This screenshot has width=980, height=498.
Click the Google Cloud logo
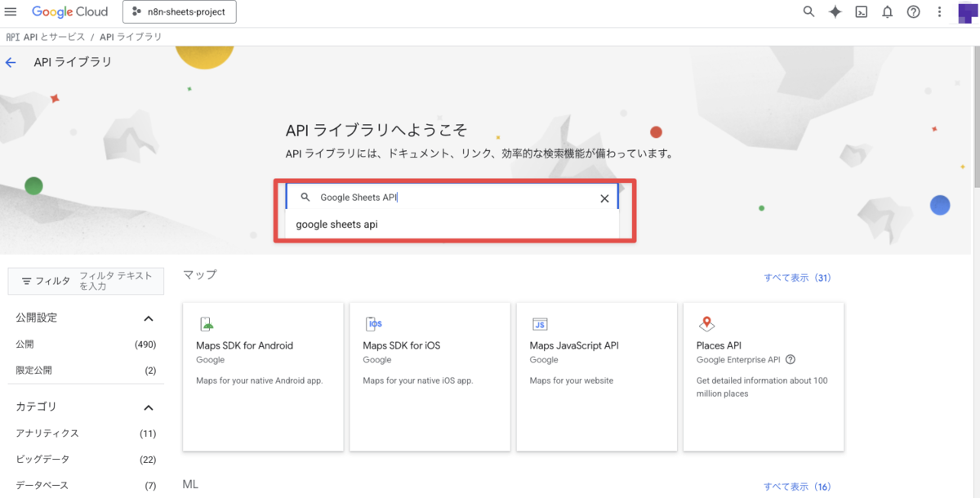(69, 12)
